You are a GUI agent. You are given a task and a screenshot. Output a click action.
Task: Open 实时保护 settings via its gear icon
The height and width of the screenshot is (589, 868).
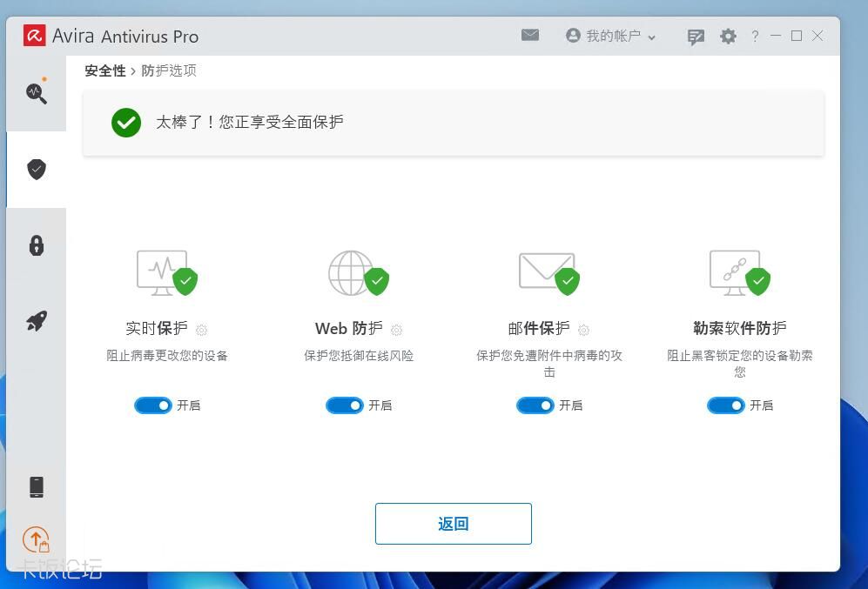(201, 330)
